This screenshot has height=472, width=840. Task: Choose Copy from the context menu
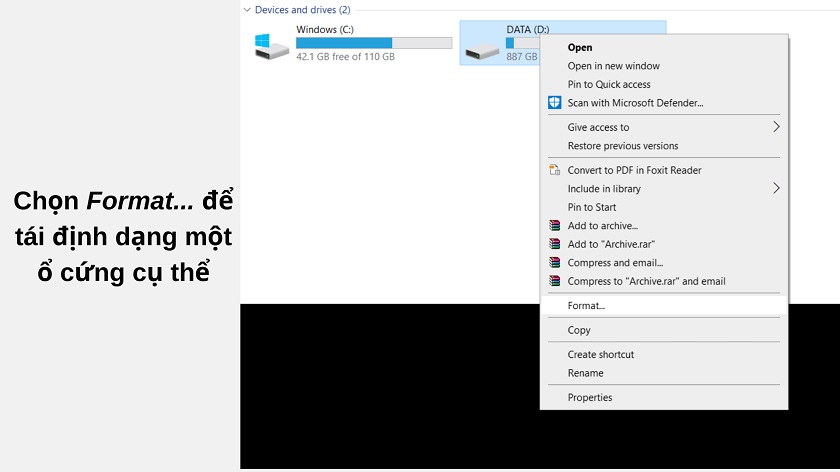[664, 330]
